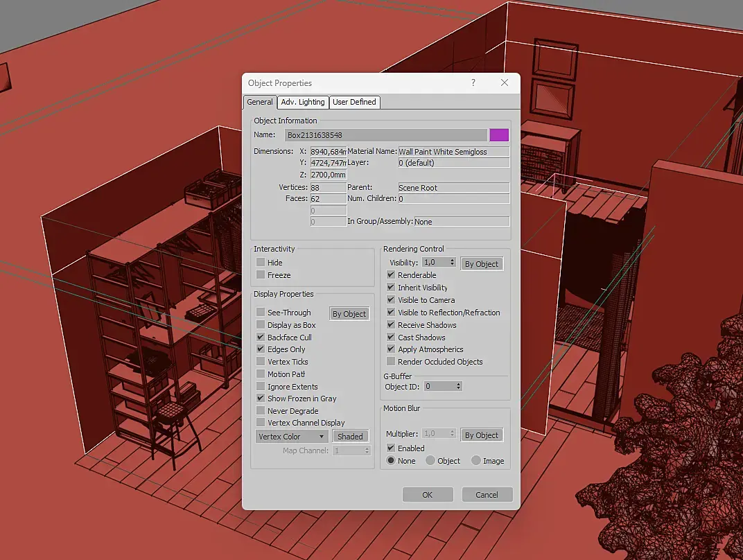Uncheck Visible to Camera
Viewport: 743px width, 560px height.
point(391,300)
